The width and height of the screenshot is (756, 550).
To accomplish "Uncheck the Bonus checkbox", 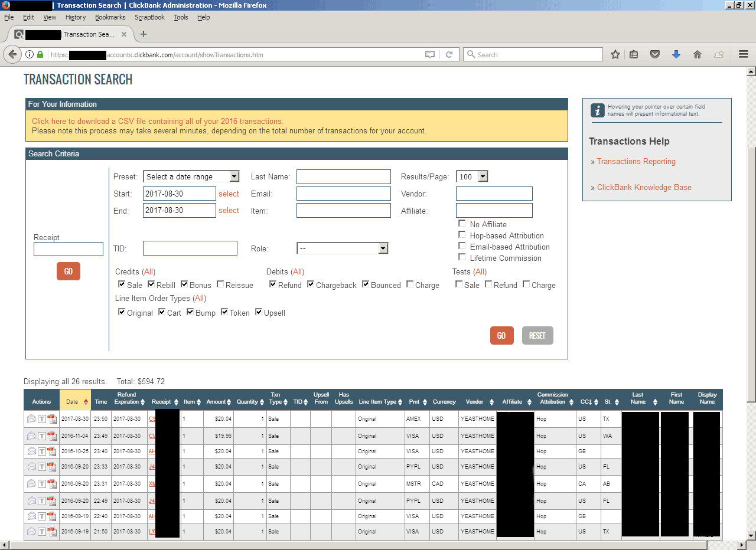I will pos(184,284).
